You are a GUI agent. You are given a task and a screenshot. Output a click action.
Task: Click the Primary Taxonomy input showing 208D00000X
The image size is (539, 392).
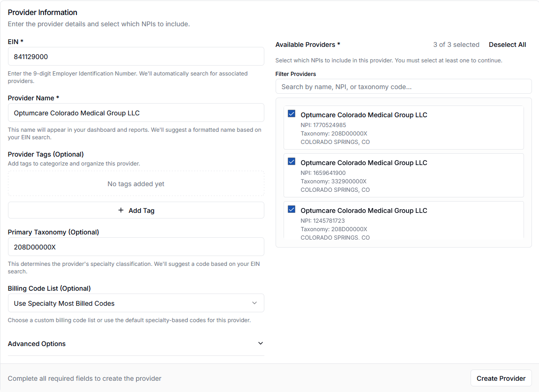[x=136, y=247]
